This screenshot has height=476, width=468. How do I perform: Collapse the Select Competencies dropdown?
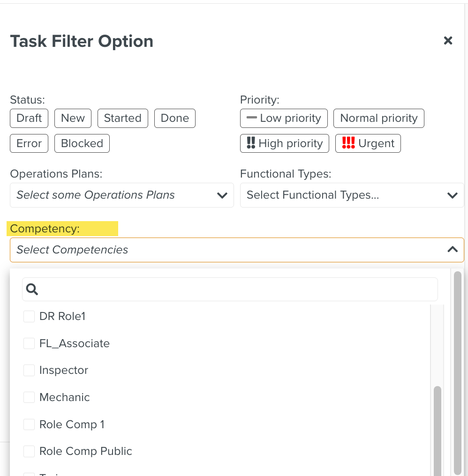click(x=453, y=250)
